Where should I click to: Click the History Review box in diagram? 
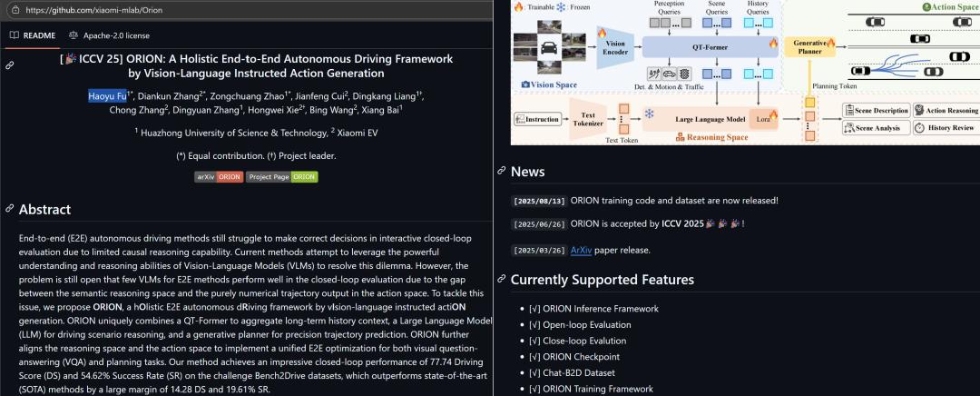pos(946,127)
